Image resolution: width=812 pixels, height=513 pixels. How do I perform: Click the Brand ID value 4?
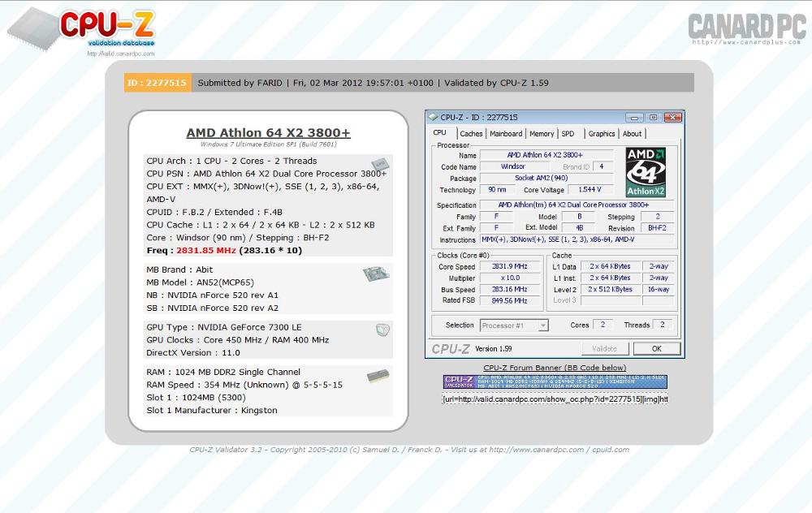[x=602, y=166]
